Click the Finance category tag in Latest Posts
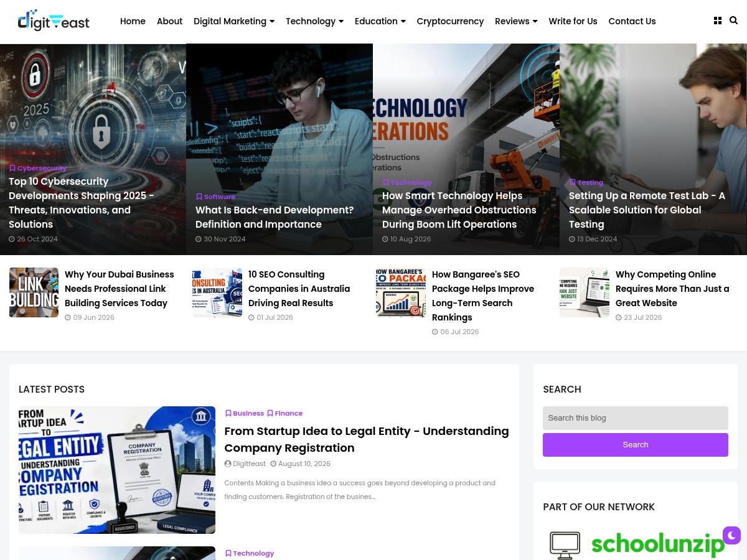 click(285, 413)
